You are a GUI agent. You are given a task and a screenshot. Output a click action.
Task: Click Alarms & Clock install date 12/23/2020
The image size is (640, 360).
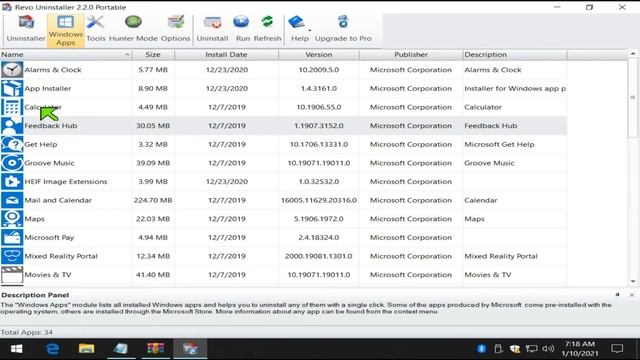(x=227, y=70)
